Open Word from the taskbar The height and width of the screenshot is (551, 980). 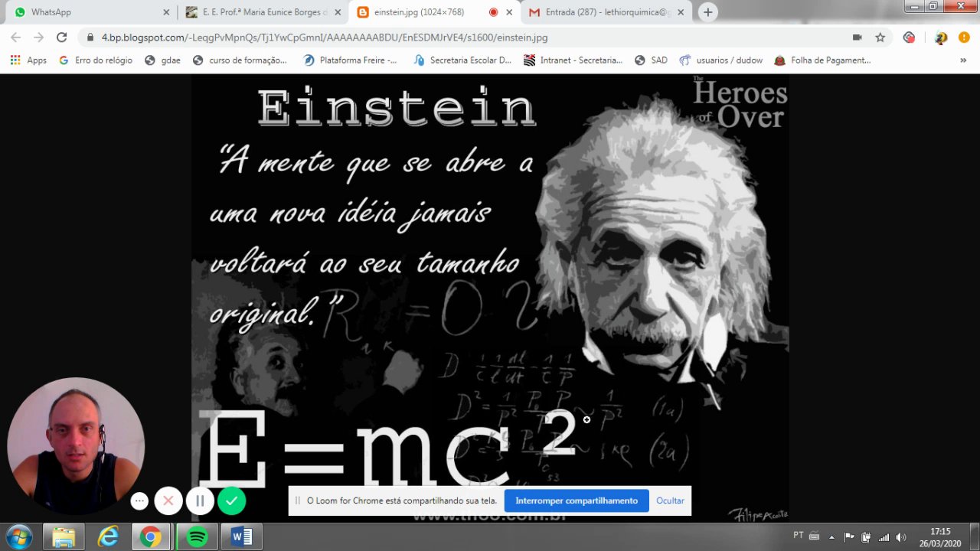point(241,537)
